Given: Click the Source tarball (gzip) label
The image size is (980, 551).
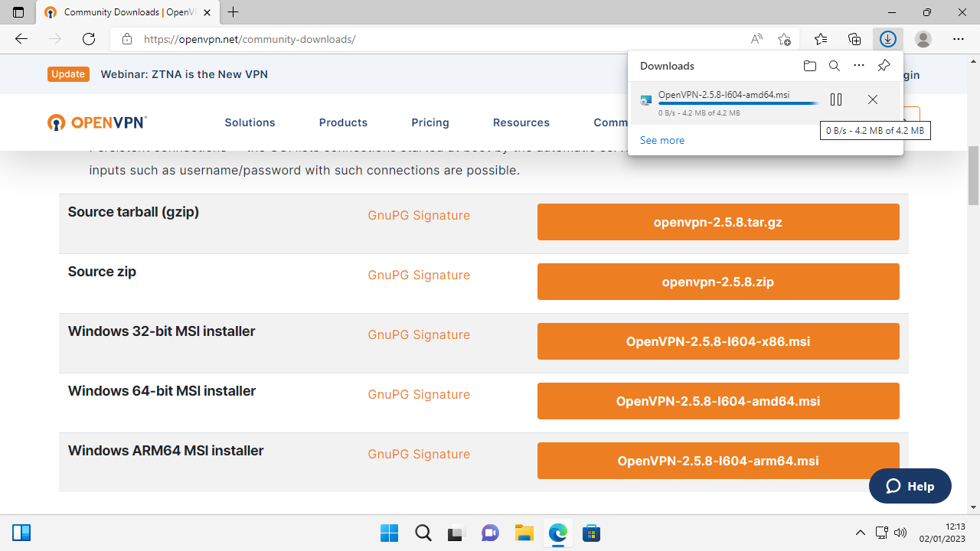Looking at the screenshot, I should tap(133, 212).
